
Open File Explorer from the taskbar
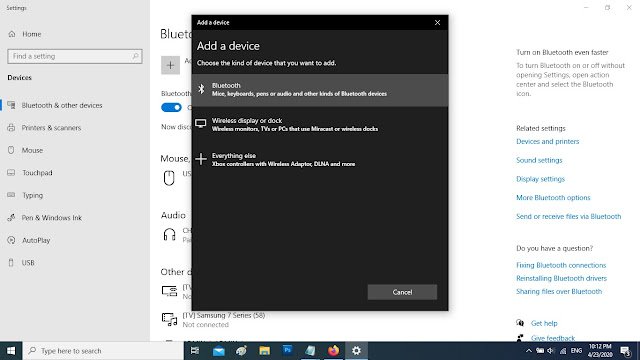point(264,351)
